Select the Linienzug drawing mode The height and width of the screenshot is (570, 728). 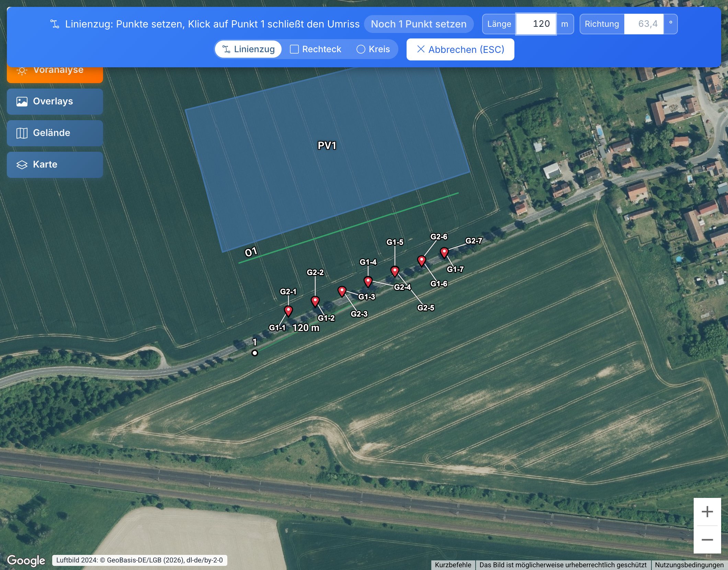[248, 49]
